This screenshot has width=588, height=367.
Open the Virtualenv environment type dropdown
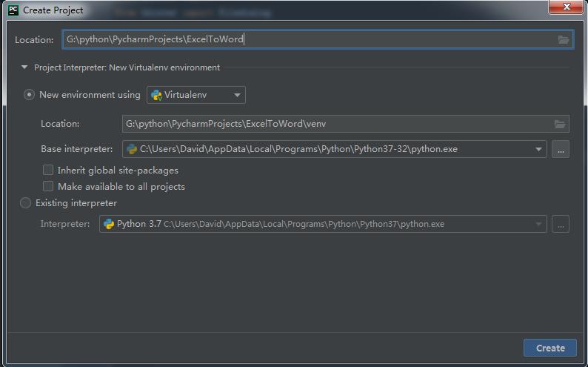pyautogui.click(x=196, y=95)
